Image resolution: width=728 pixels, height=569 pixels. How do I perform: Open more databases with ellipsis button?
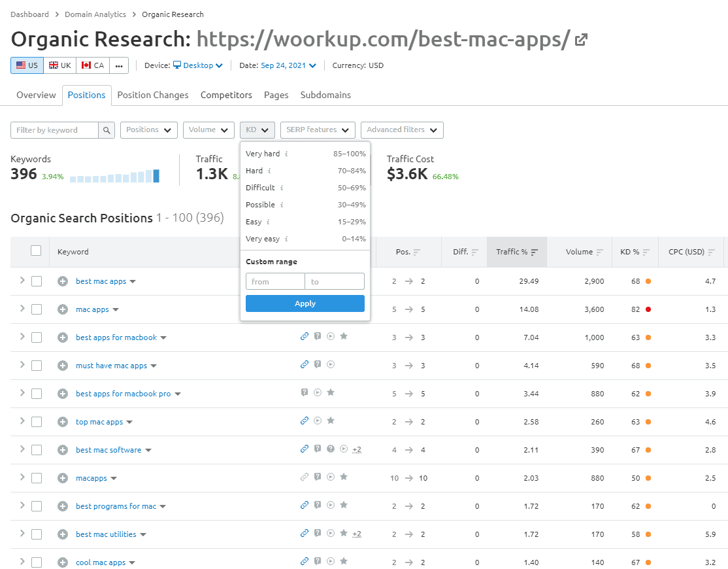(x=119, y=65)
